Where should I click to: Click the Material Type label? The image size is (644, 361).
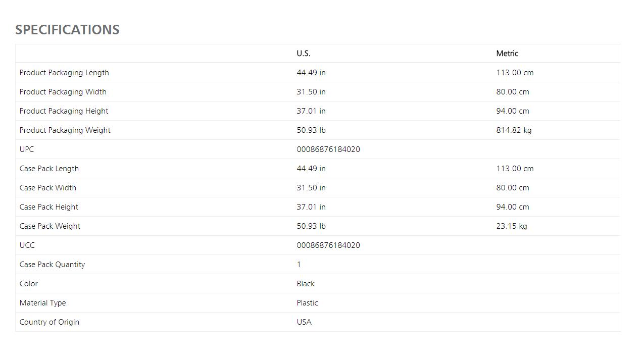tap(42, 303)
